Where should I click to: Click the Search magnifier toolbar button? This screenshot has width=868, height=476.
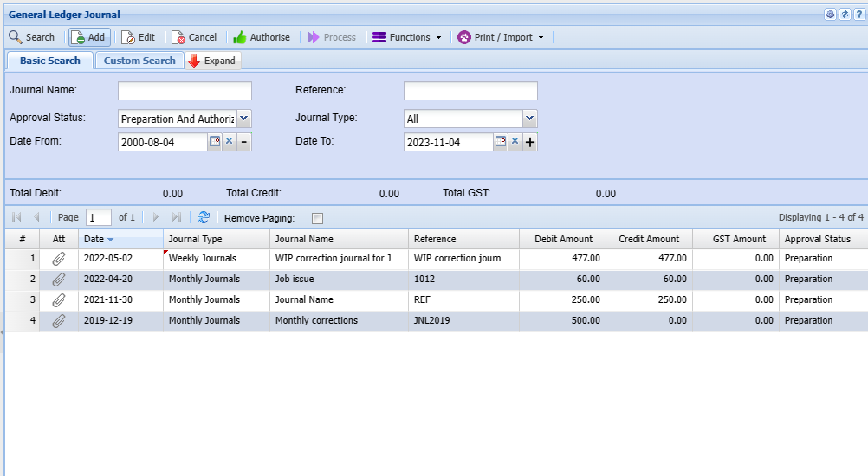[31, 37]
